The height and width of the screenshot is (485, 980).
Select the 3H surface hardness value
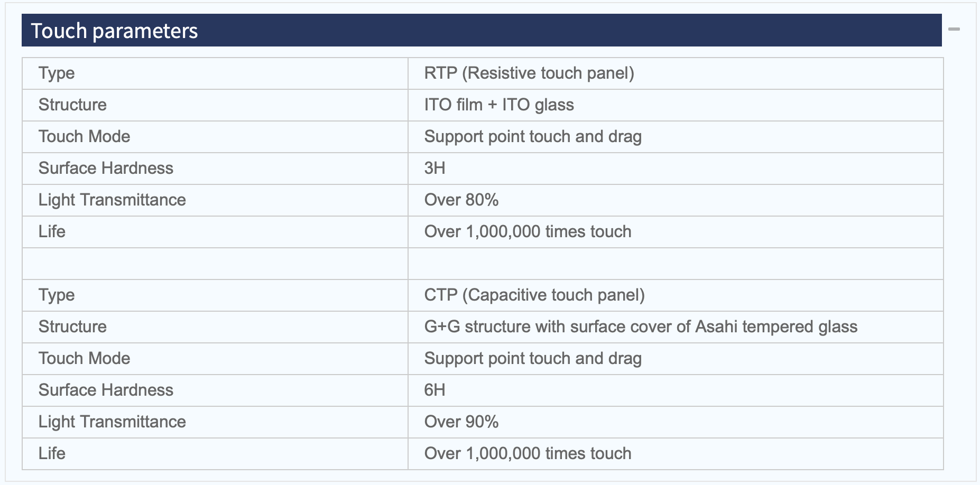click(x=435, y=168)
